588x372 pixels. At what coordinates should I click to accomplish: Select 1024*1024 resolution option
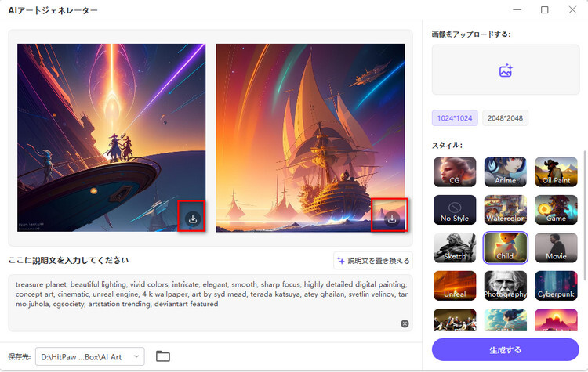(455, 118)
